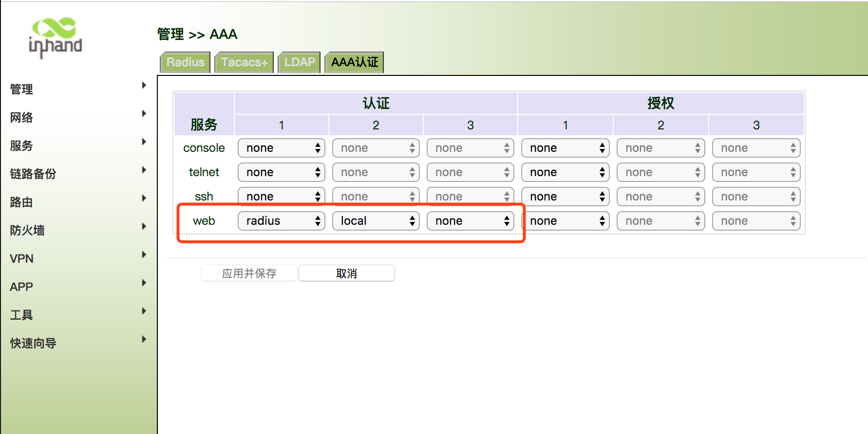Open web authorization 1 dropdown
868x434 pixels.
[x=565, y=221]
